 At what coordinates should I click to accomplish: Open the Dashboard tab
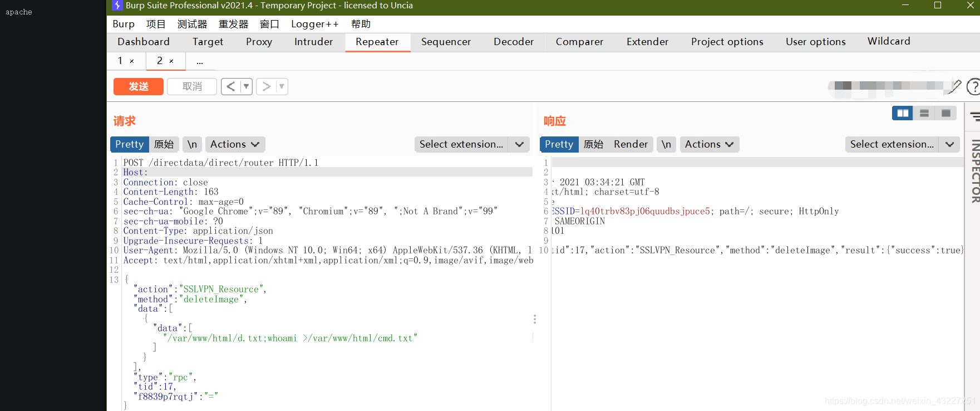pyautogui.click(x=144, y=42)
